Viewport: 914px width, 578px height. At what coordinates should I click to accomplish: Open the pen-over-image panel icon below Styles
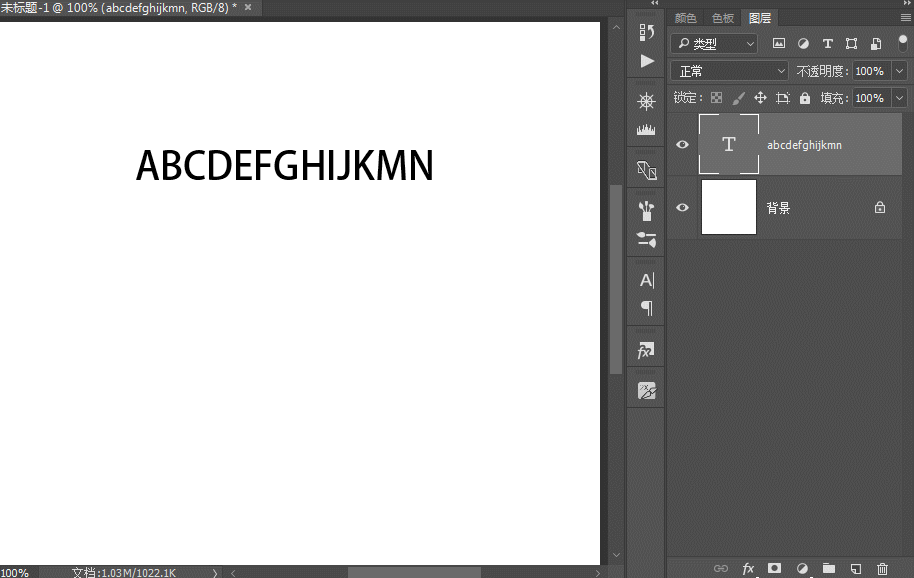(646, 390)
